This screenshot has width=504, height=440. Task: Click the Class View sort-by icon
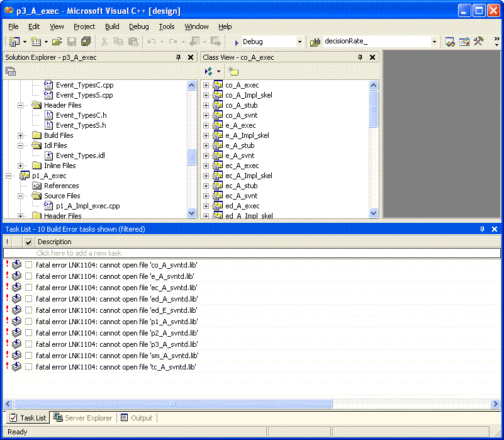pyautogui.click(x=209, y=71)
